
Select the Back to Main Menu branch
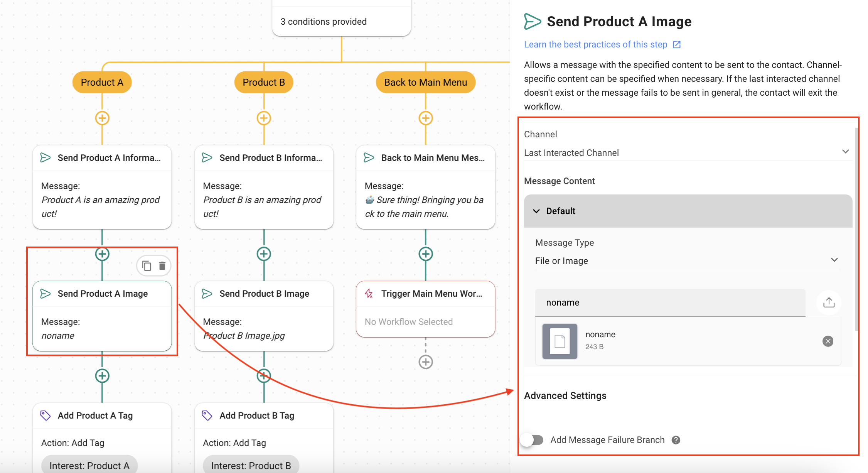click(x=425, y=82)
